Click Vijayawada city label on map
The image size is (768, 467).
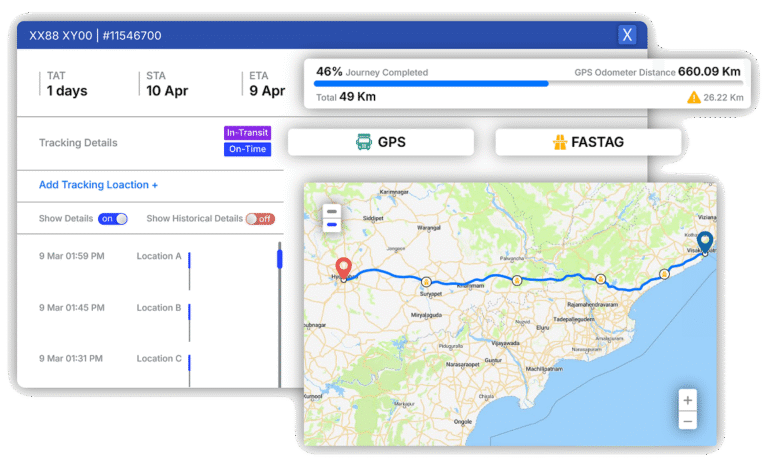point(505,343)
